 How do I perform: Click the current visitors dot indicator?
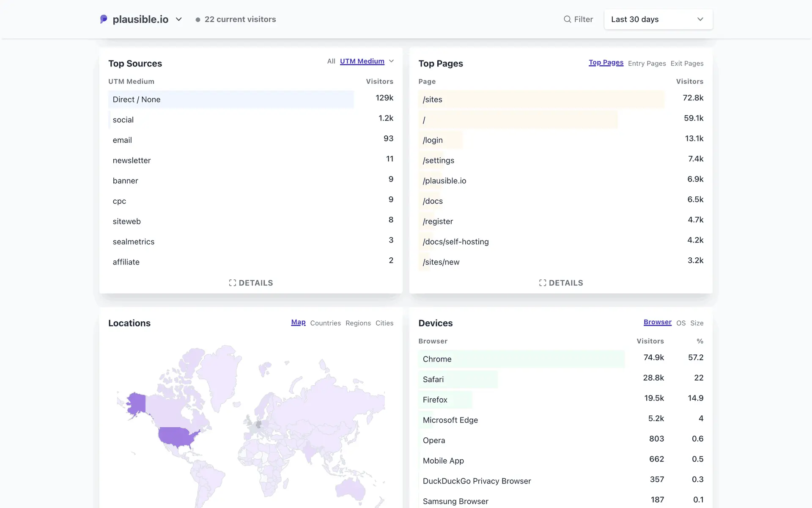[198, 19]
